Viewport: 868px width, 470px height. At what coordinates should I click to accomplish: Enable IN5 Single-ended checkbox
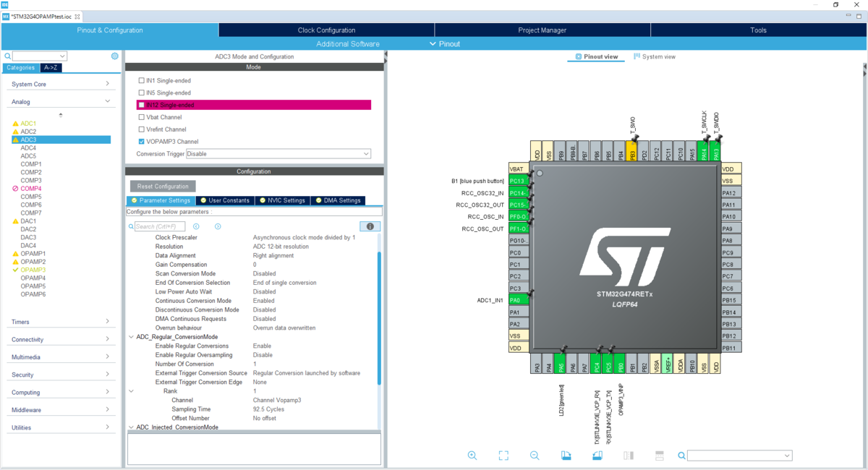pos(142,93)
